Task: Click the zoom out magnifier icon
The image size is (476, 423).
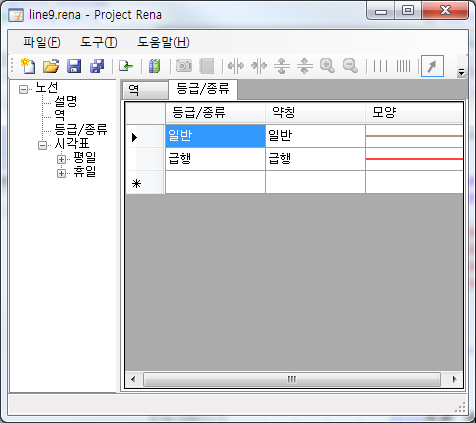Action: [350, 66]
